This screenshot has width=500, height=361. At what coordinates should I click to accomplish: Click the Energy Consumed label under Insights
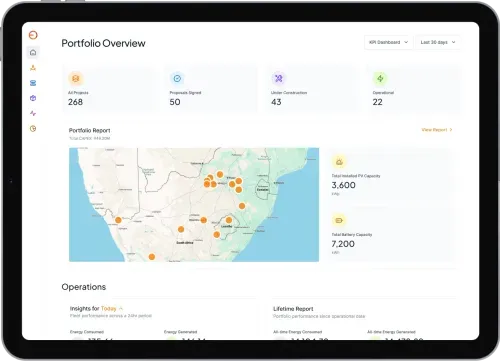87,332
